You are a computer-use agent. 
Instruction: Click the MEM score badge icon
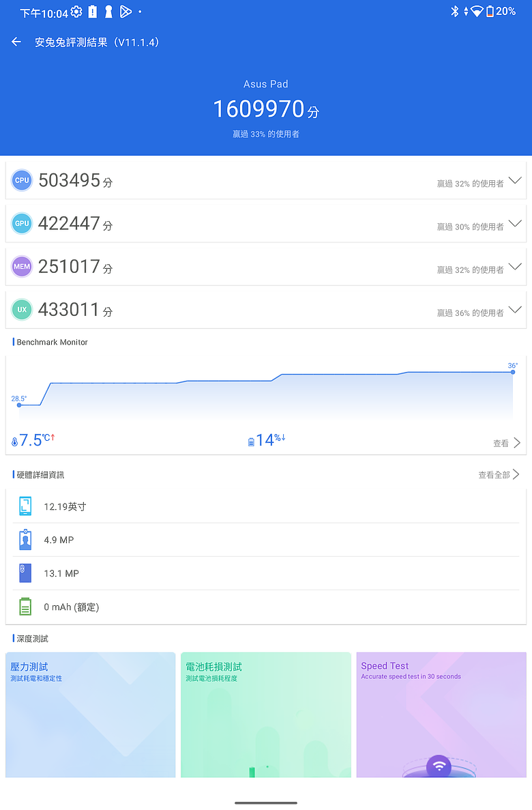pos(22,267)
